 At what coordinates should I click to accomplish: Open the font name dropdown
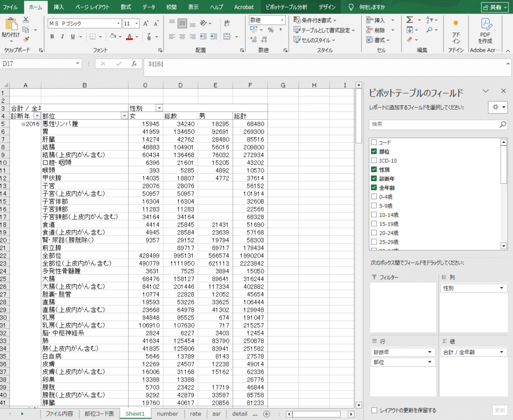(118, 24)
